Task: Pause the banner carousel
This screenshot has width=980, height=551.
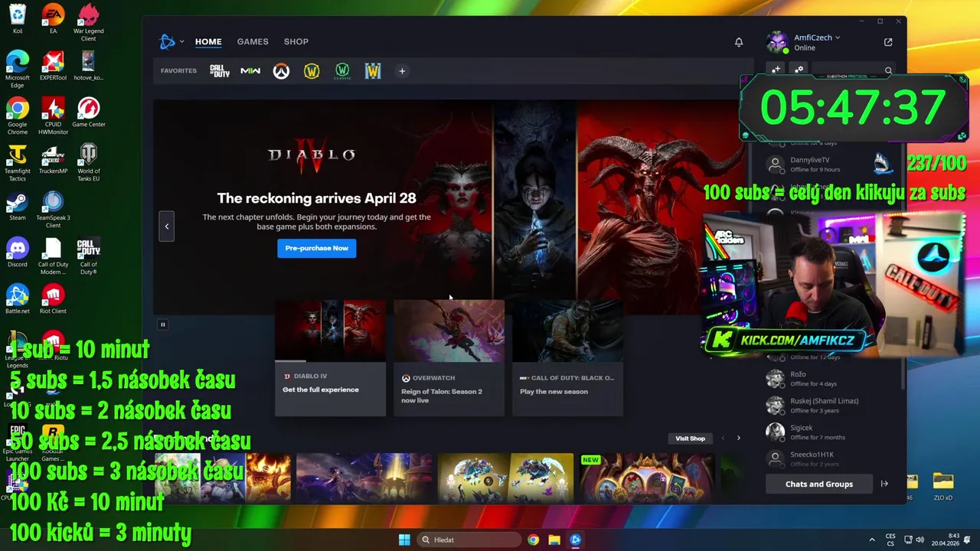Action: (x=162, y=324)
